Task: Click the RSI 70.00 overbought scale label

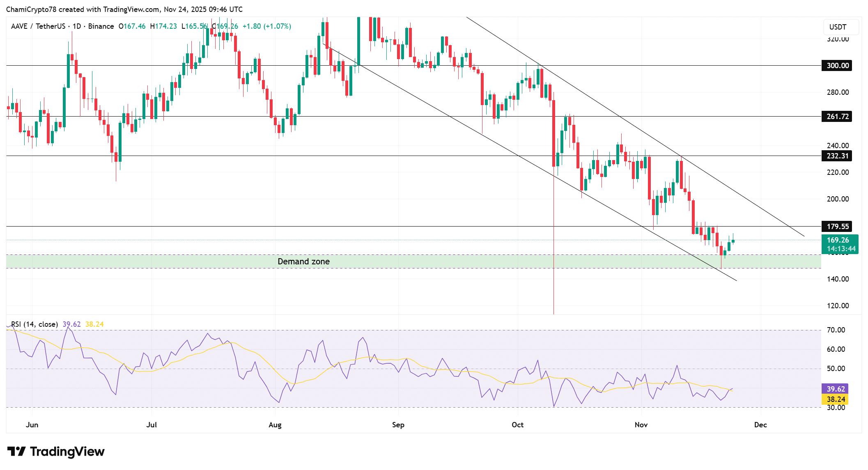Action: [836, 330]
